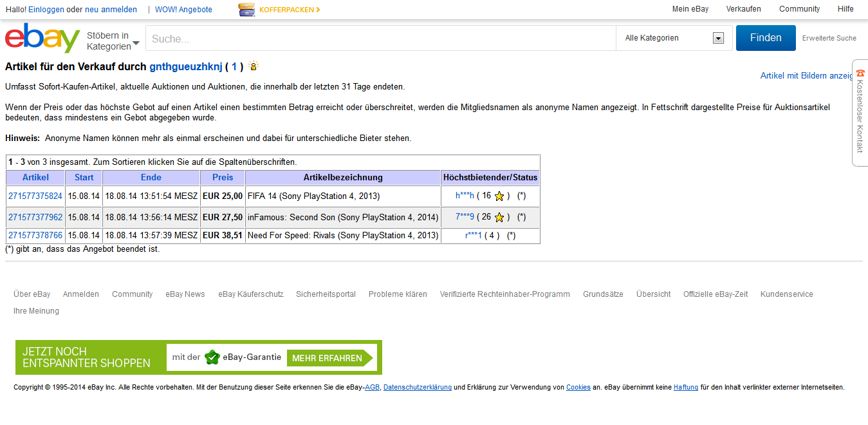The image size is (868, 425).
Task: Click price EUR 38,51
Action: [223, 235]
